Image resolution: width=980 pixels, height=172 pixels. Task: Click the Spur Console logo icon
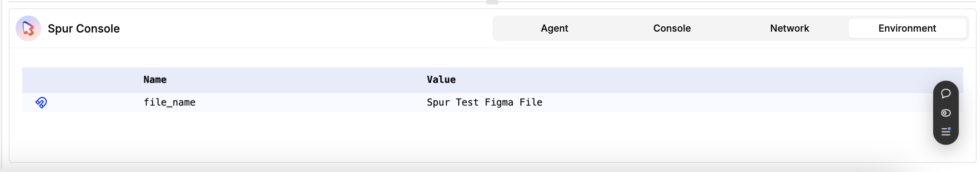pyautogui.click(x=28, y=29)
